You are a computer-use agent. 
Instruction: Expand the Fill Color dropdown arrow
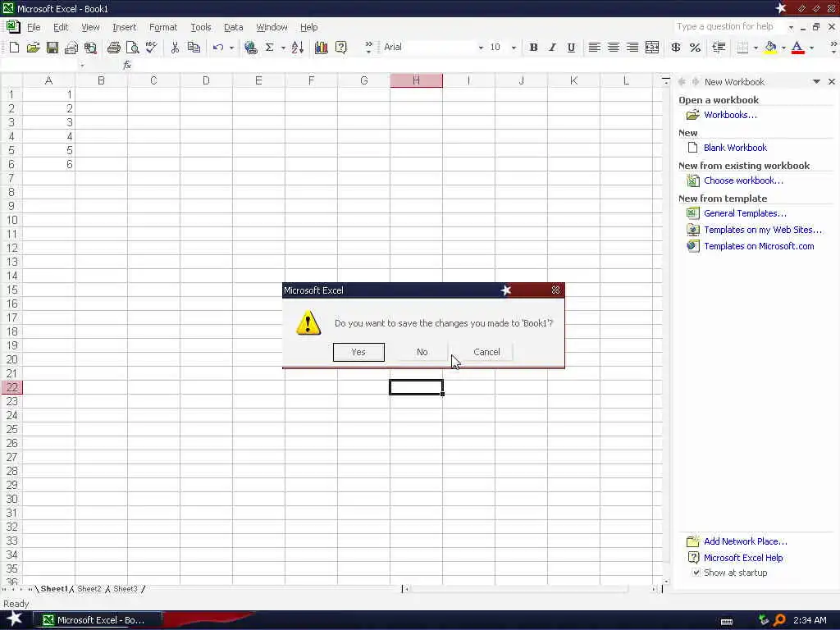point(783,48)
